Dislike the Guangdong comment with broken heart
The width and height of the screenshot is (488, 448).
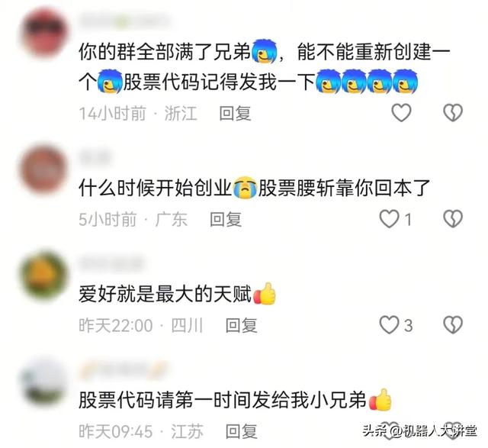453,219
